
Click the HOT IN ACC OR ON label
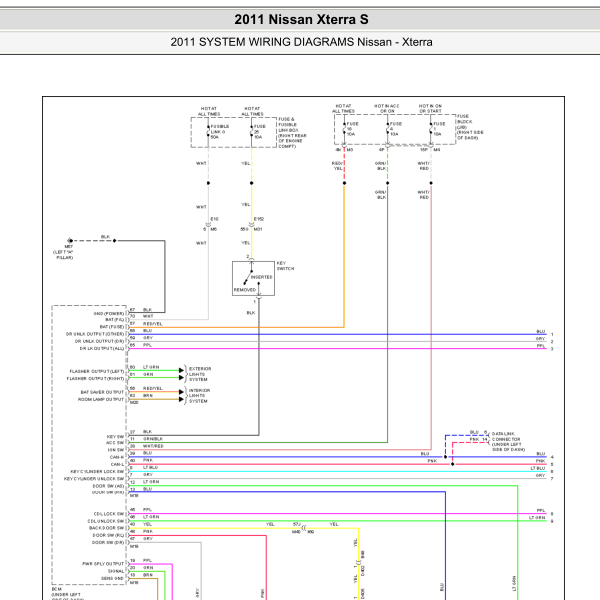click(387, 108)
